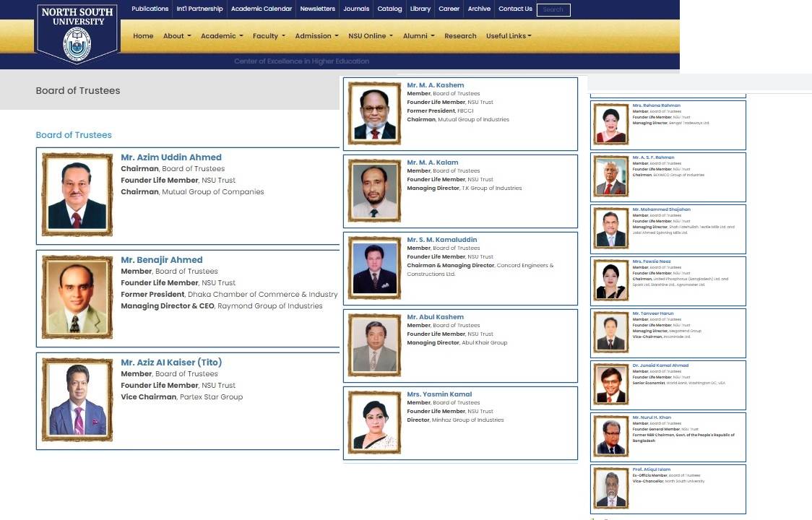Click Mrs. Rehana Rahman's portrait
812x520 pixels.
(x=611, y=124)
